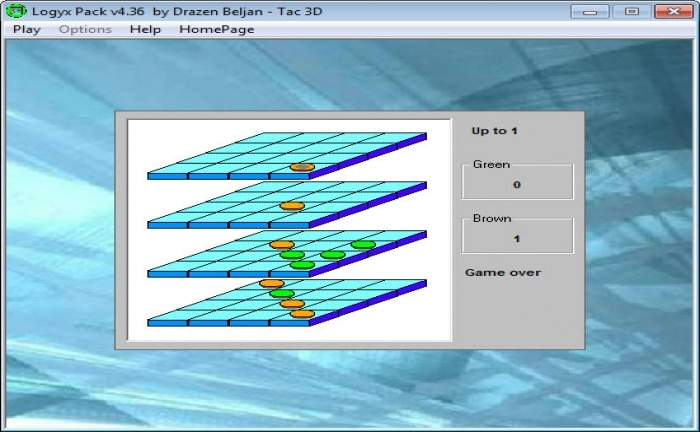The width and height of the screenshot is (700, 432).
Task: Click the Brown score value 1
Action: (x=517, y=239)
